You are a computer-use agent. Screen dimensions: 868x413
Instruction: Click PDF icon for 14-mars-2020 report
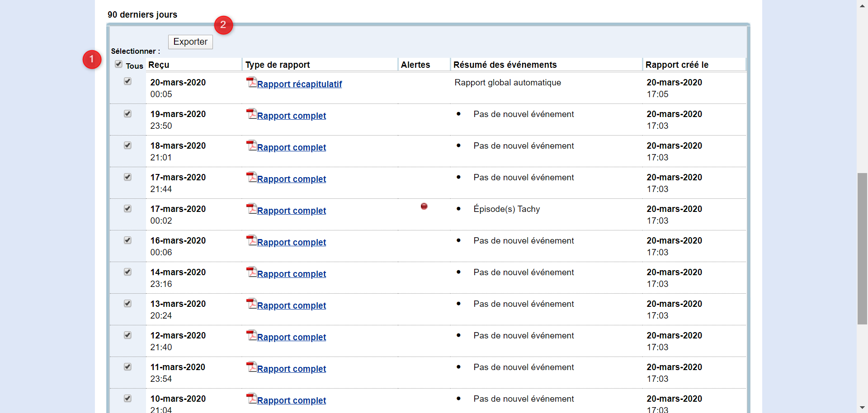pos(251,272)
